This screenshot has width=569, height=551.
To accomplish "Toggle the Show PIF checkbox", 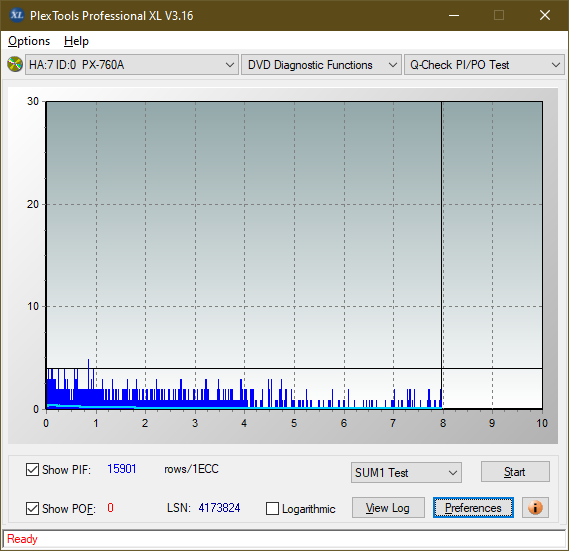I will 32,469.
